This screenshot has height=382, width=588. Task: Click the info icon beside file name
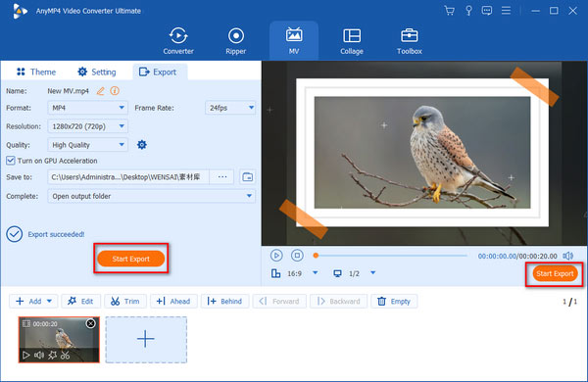click(x=115, y=91)
